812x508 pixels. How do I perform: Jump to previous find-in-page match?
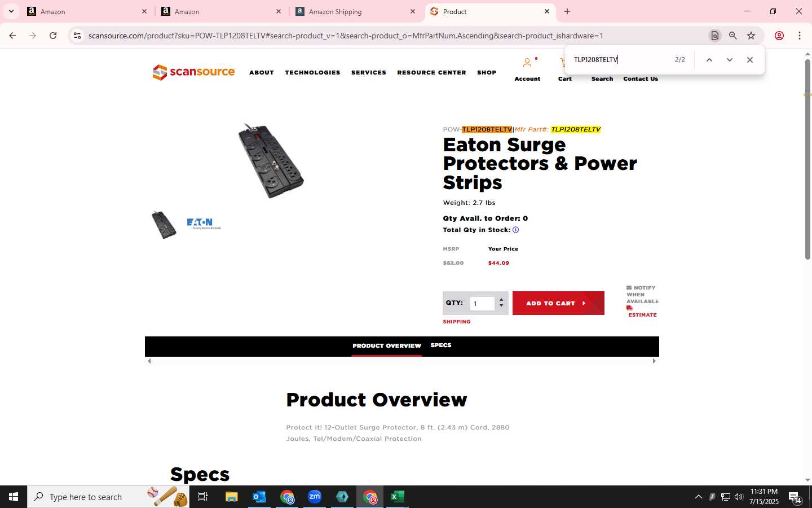[x=709, y=60]
